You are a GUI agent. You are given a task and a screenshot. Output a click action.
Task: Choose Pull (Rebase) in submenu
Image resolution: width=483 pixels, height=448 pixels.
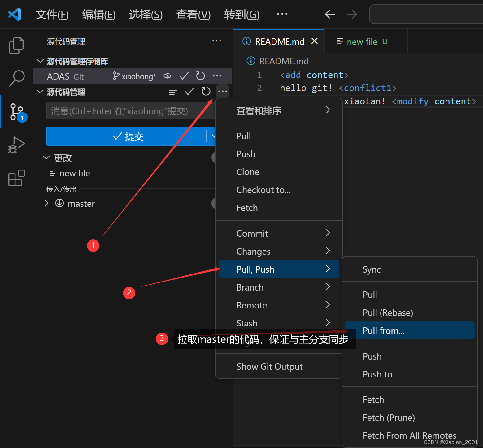pyautogui.click(x=409, y=312)
